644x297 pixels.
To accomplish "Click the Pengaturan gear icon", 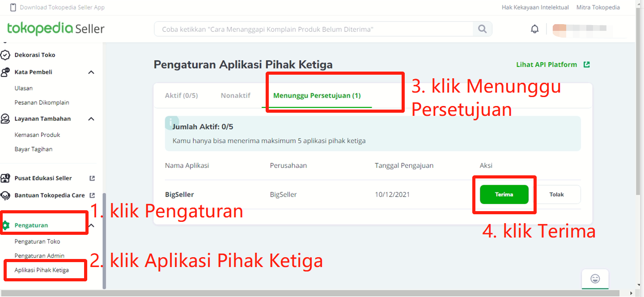I will (5, 225).
